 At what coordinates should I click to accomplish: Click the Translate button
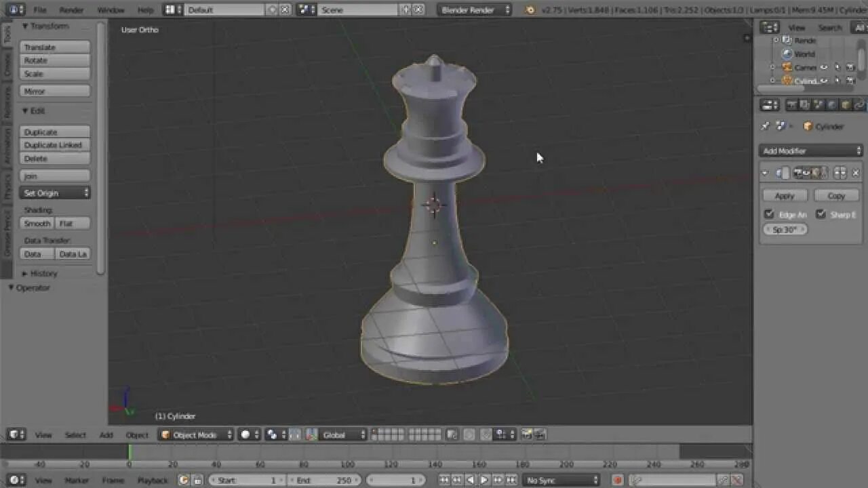[x=55, y=47]
